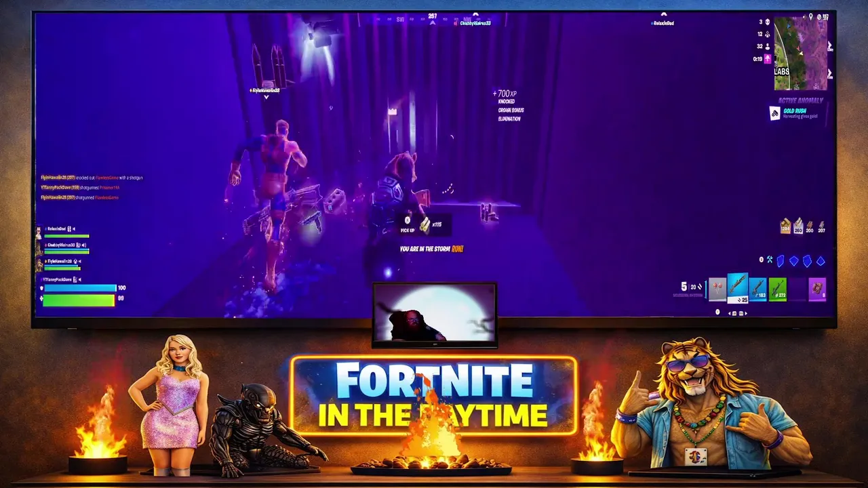Click the 'You are in the storm' warning
This screenshot has width=868, height=488.
click(431, 249)
